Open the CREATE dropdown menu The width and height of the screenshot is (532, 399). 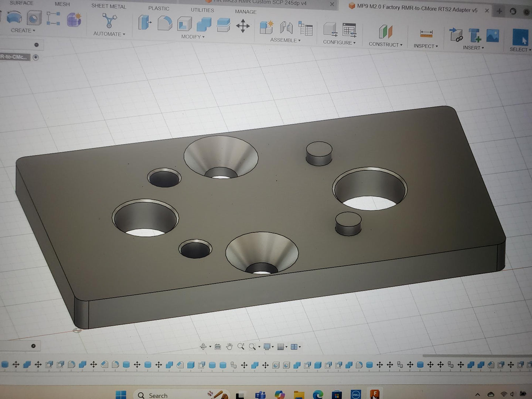click(x=23, y=30)
